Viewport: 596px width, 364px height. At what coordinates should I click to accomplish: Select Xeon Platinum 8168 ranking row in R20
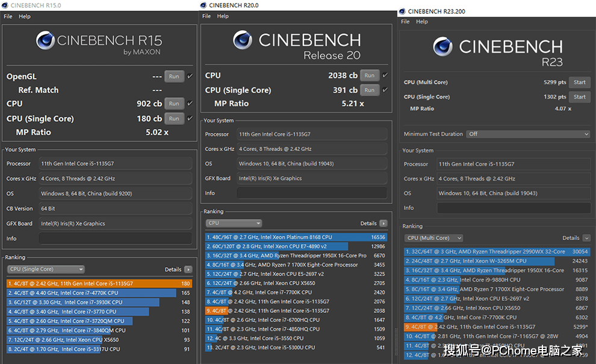pos(296,237)
